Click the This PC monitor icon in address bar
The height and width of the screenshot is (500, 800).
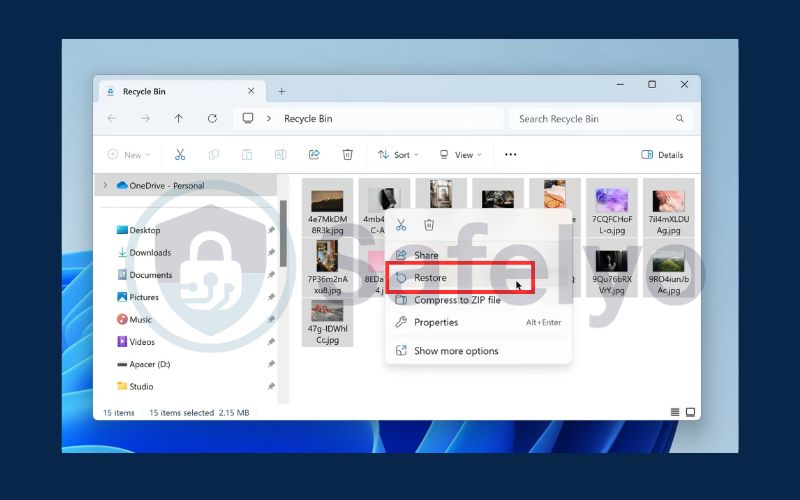(x=248, y=118)
